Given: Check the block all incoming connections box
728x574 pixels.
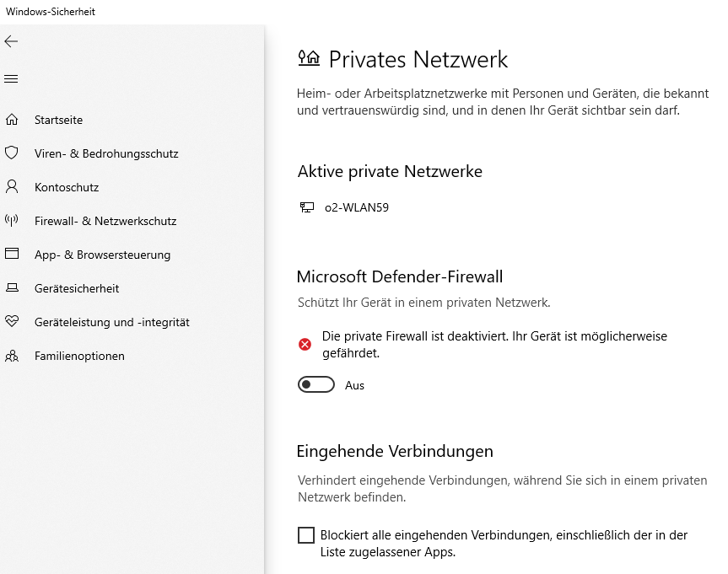Looking at the screenshot, I should pos(306,535).
